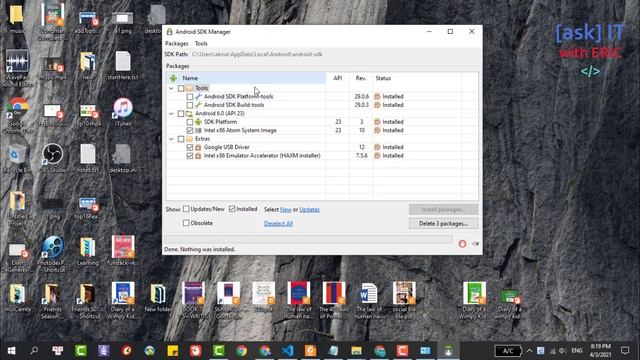
Task: Click the progress bar above the status message
Action: point(308,240)
